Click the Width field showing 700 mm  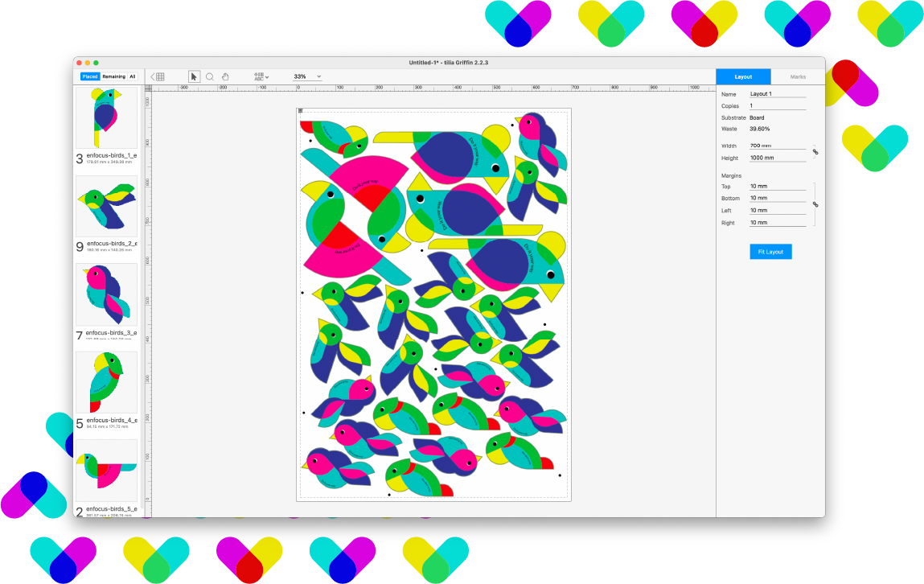tap(777, 146)
